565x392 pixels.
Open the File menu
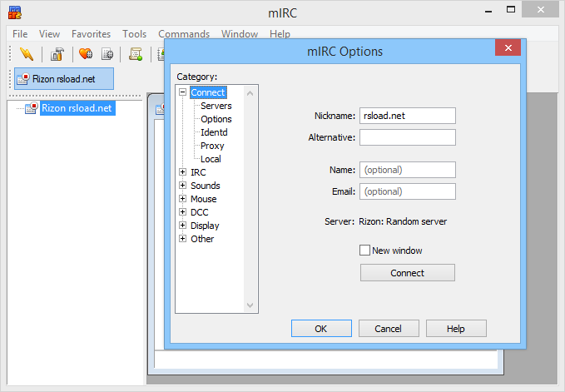(x=20, y=34)
